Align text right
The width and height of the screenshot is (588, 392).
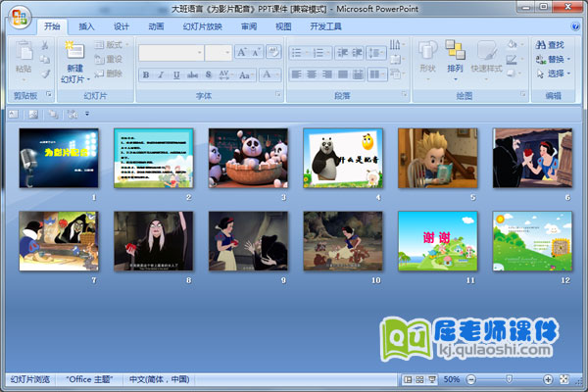click(327, 74)
